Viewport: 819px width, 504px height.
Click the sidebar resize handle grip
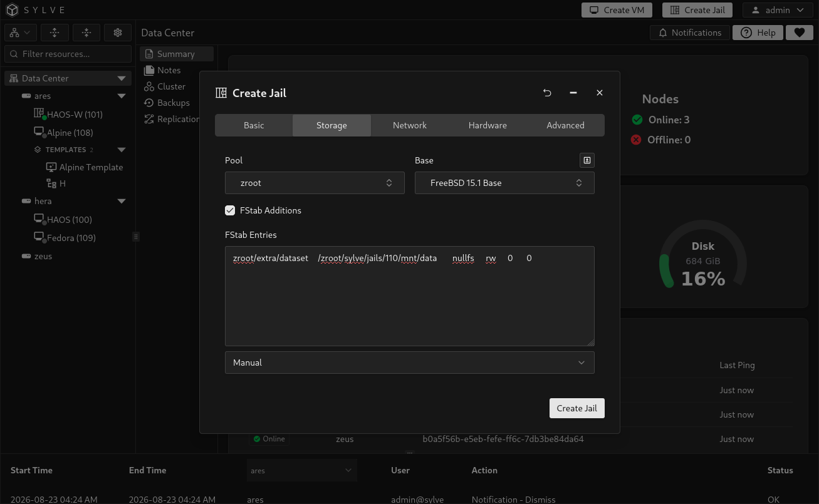(x=136, y=237)
